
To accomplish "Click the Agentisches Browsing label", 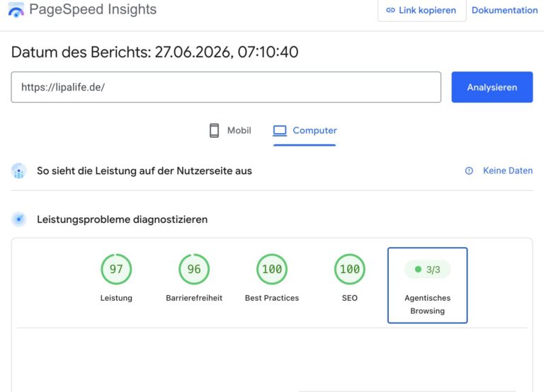I will (427, 304).
